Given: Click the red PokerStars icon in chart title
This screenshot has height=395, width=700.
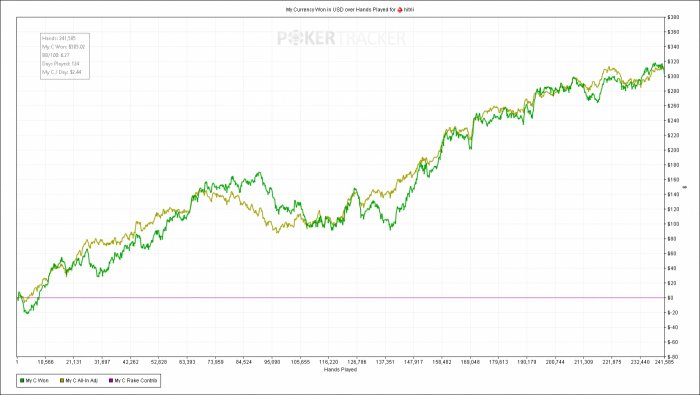Looking at the screenshot, I should click(x=400, y=9).
